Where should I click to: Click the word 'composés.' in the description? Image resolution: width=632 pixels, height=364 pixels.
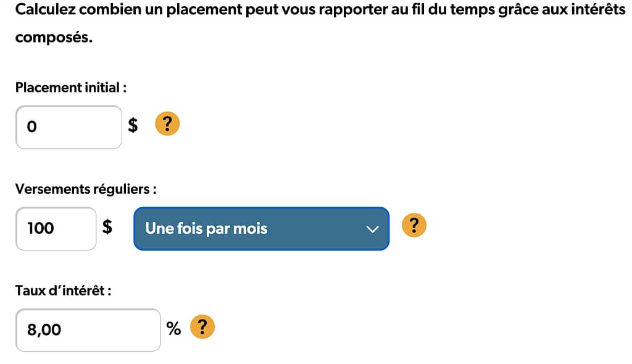click(x=54, y=38)
